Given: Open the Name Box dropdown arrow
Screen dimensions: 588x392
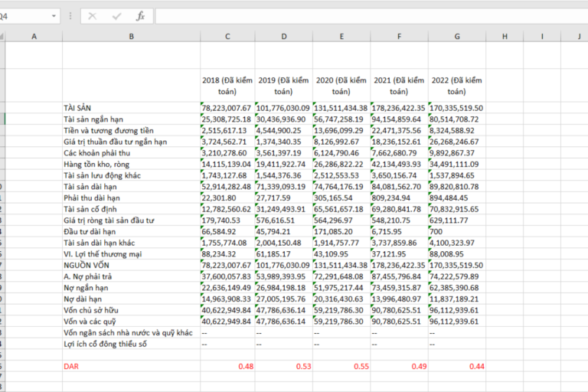Looking at the screenshot, I should (x=54, y=16).
